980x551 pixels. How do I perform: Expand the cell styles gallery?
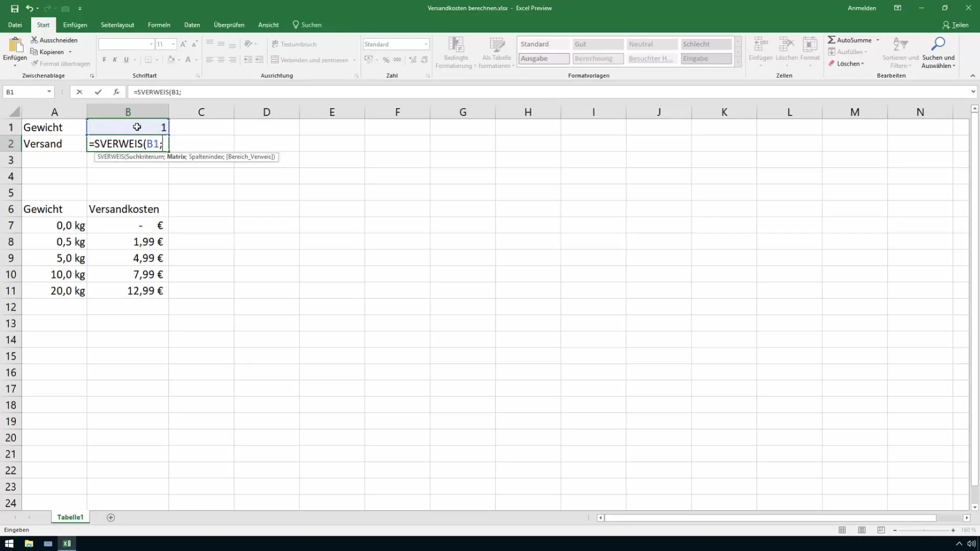point(738,63)
